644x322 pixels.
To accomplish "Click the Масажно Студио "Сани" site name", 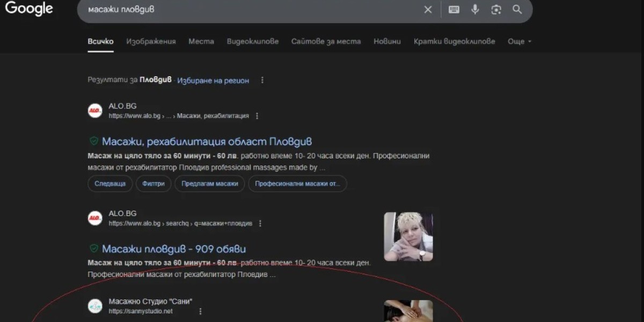I will [150, 301].
